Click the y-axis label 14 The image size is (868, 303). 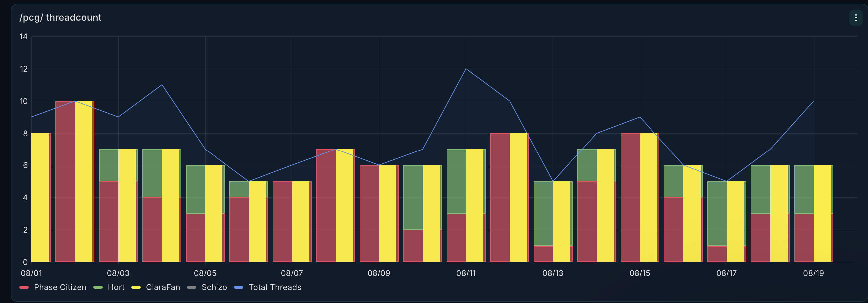pos(24,36)
